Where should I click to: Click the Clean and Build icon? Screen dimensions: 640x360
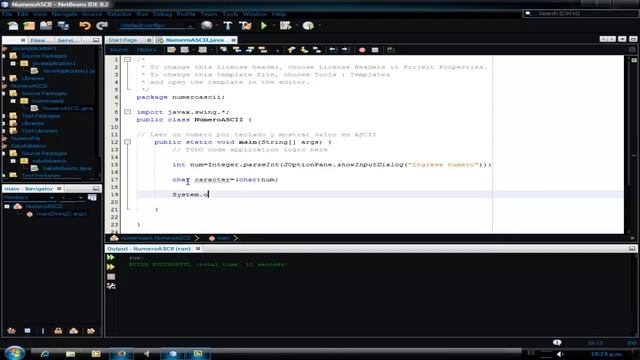[x=245, y=26]
